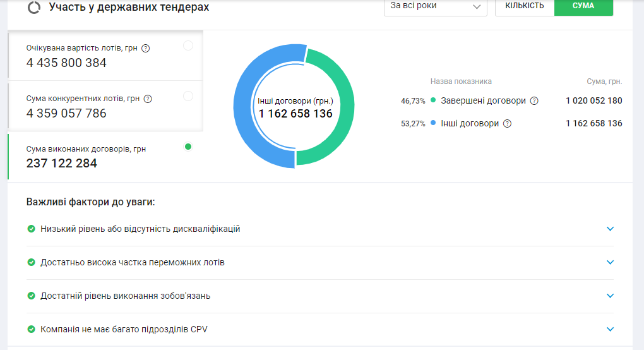Screen dimensions: 644x350
Task: Switch to the СУМА tab
Action: [583, 6]
